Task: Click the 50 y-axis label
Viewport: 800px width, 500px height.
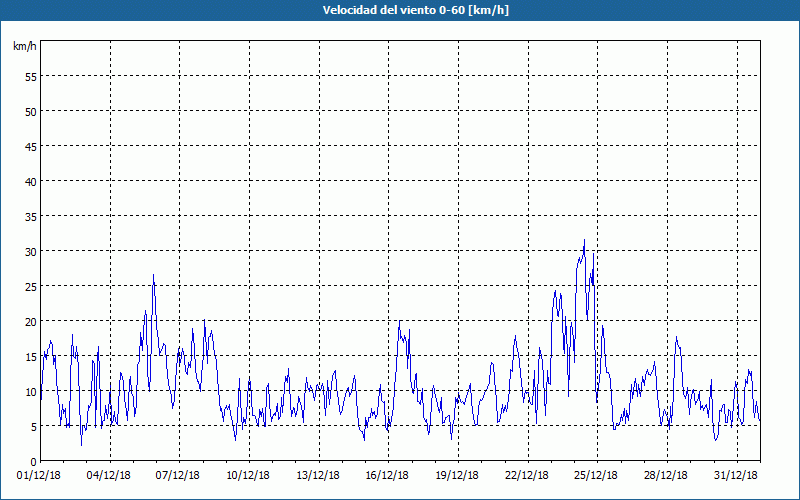Action: click(31, 112)
